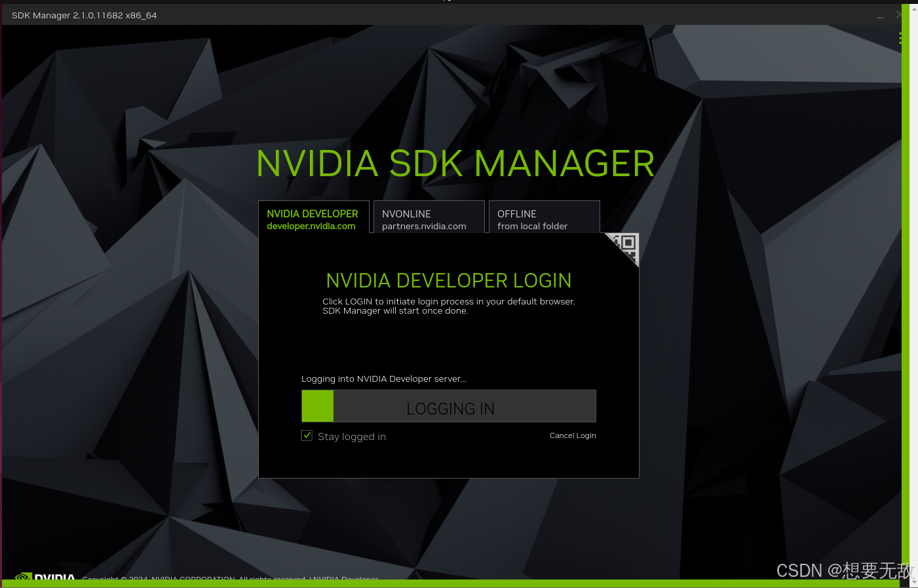Click the SDK Manager 2.1.0.11682 title bar text
This screenshot has width=918, height=588.
coord(84,15)
